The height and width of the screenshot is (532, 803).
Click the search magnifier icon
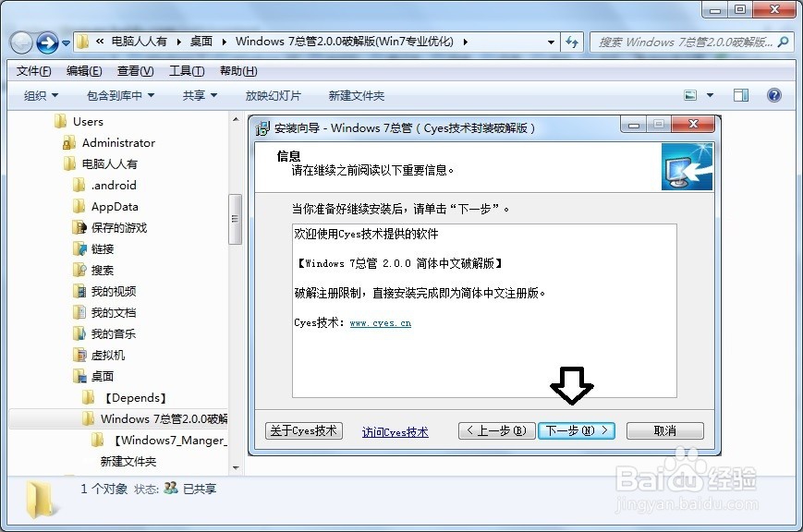(784, 42)
